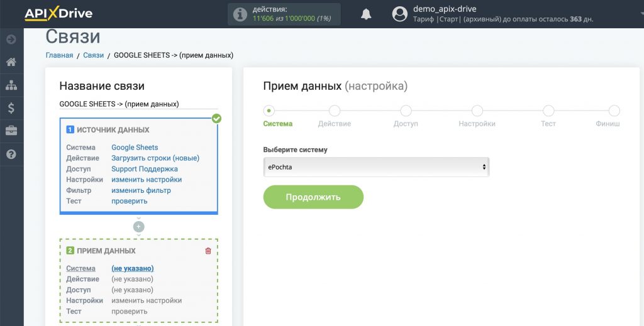Click the Система label in receiver block

(x=80, y=268)
